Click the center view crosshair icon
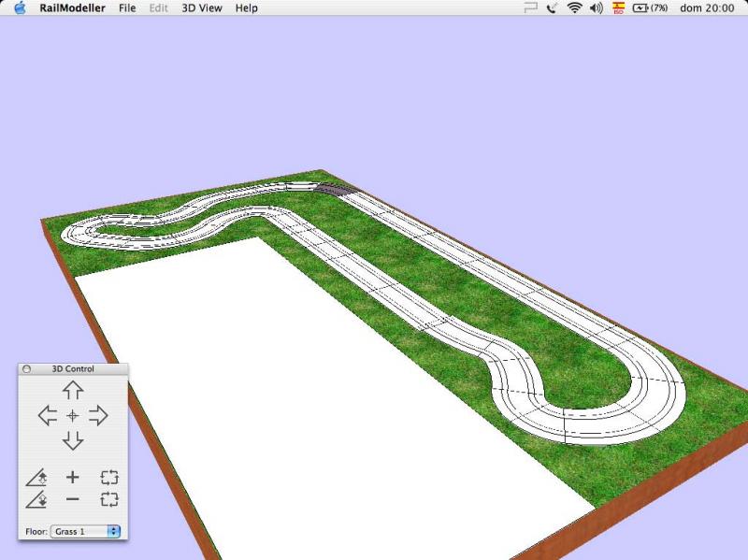This screenshot has width=748, height=560. (73, 415)
